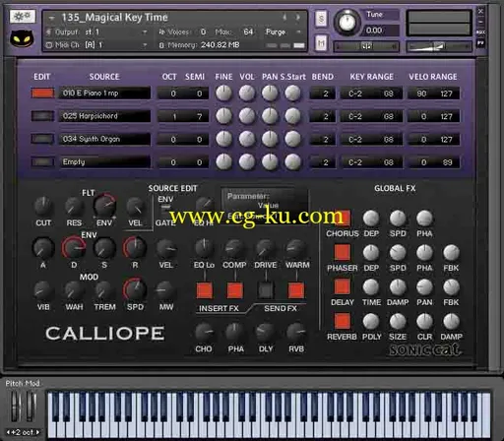Click the DRIVE knob
This screenshot has width=504, height=441.
(265, 248)
